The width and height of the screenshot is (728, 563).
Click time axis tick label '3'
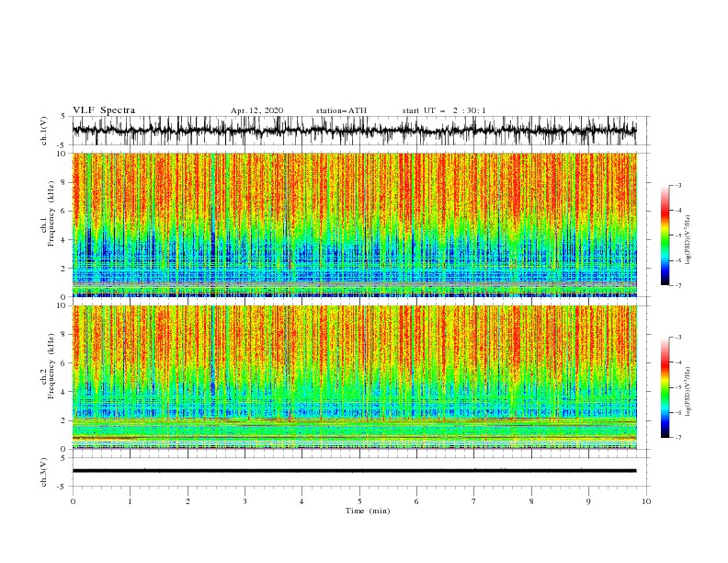pyautogui.click(x=245, y=501)
